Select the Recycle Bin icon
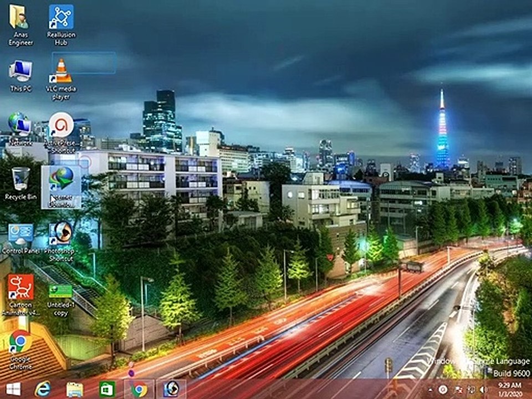 pos(21,183)
